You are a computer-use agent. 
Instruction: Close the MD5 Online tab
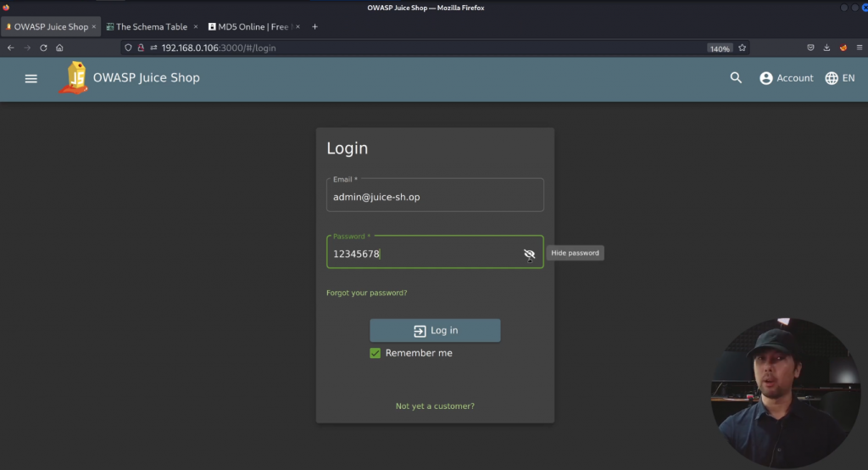click(298, 26)
